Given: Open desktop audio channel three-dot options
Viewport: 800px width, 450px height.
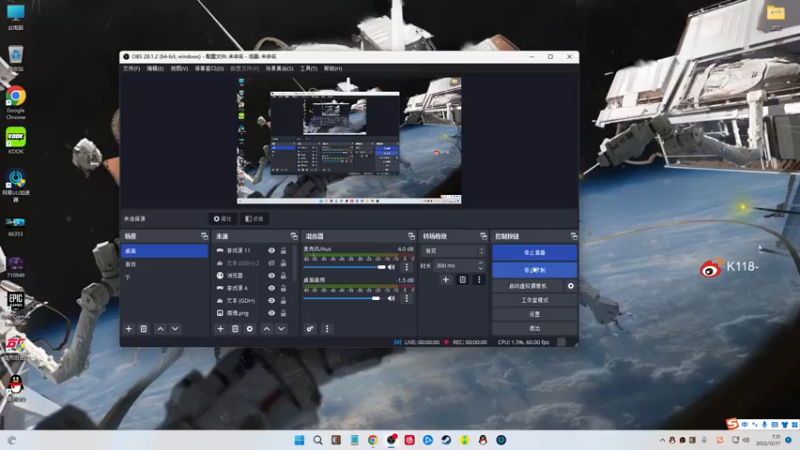Looking at the screenshot, I should point(407,298).
